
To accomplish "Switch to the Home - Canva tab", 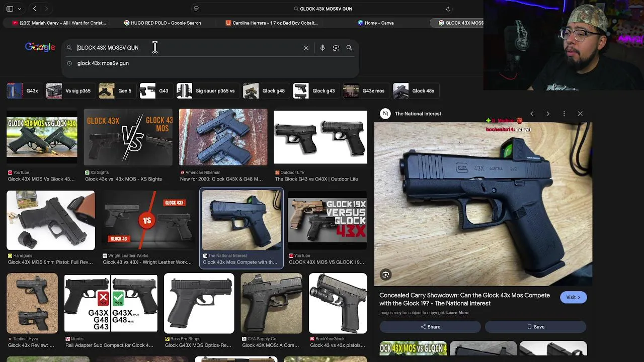I will coord(376,23).
